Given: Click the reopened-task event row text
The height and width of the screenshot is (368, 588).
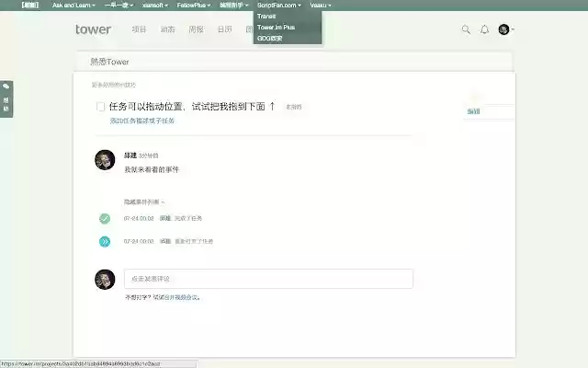Looking at the screenshot, I should pos(168,241).
